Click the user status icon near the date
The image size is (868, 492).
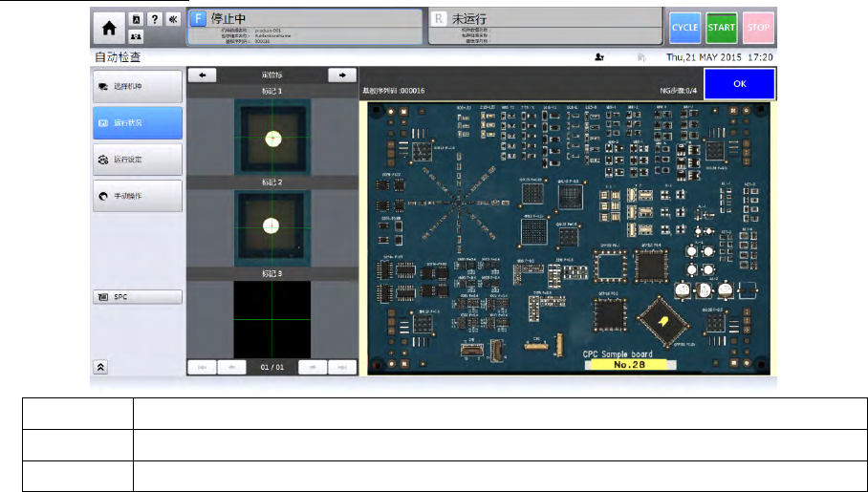click(599, 57)
